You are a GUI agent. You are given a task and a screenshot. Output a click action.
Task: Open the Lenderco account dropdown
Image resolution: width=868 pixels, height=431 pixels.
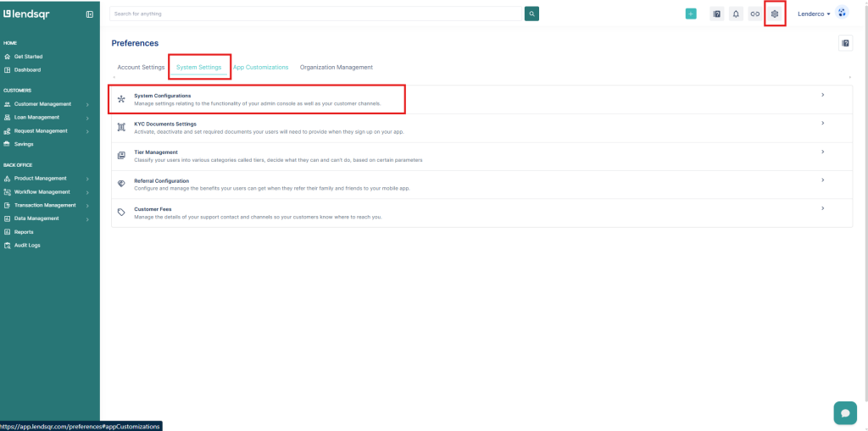tap(814, 14)
